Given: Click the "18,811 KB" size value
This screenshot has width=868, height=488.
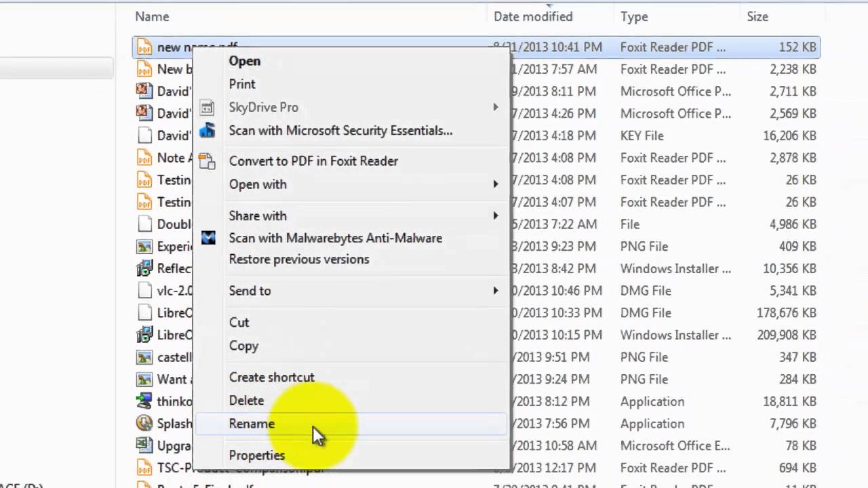Looking at the screenshot, I should point(789,401).
